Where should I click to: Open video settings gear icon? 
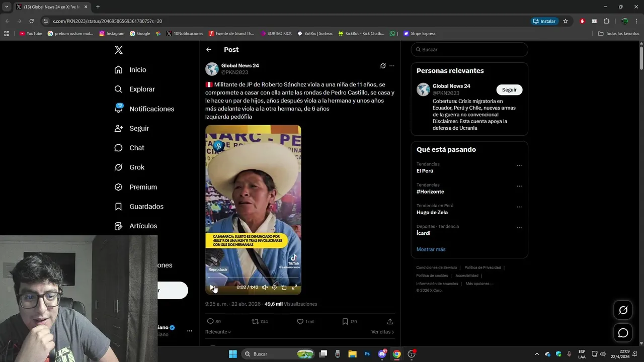[x=274, y=287]
